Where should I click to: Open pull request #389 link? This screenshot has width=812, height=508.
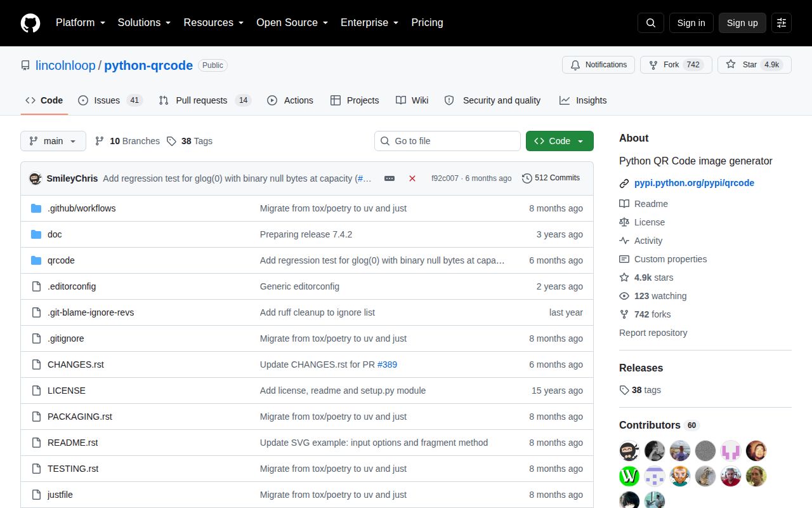tap(387, 364)
